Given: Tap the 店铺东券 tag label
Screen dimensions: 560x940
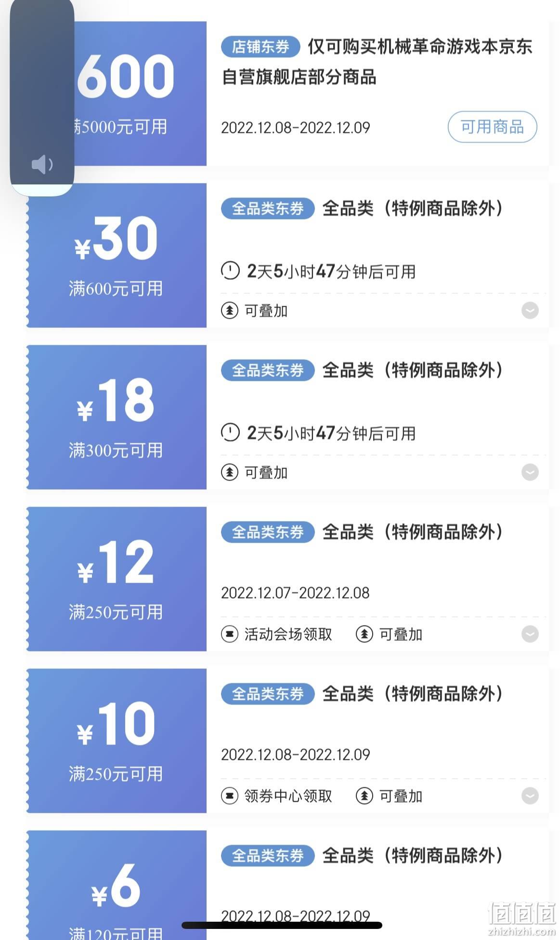Looking at the screenshot, I should click(260, 47).
